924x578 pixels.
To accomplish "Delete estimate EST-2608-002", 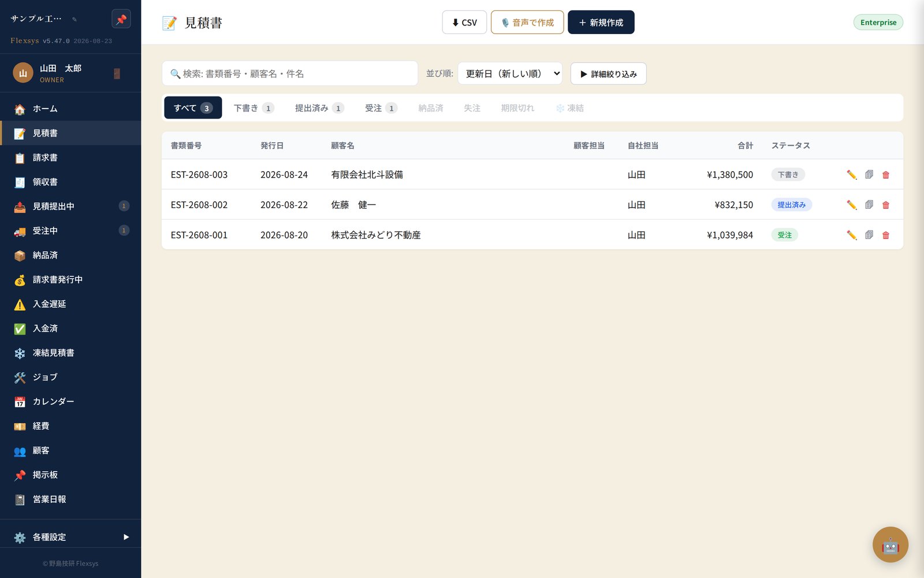I will (885, 205).
